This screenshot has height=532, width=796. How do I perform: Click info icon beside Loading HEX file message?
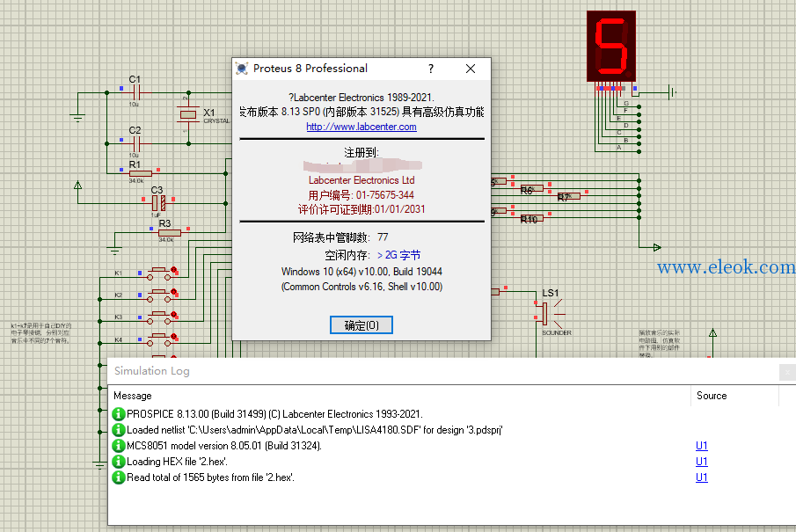[118, 462]
